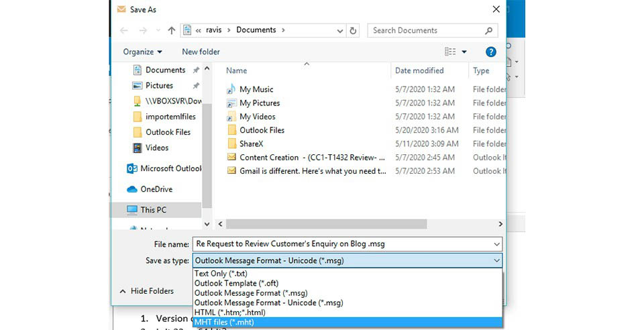Select the My Pictures folder icon
The width and height of the screenshot is (644, 330).
231,103
